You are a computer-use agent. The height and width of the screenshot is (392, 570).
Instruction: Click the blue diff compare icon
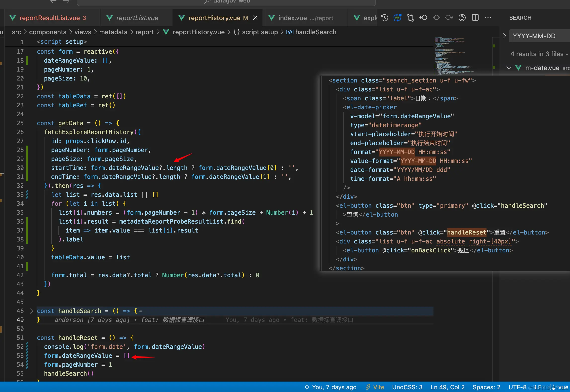coord(398,18)
